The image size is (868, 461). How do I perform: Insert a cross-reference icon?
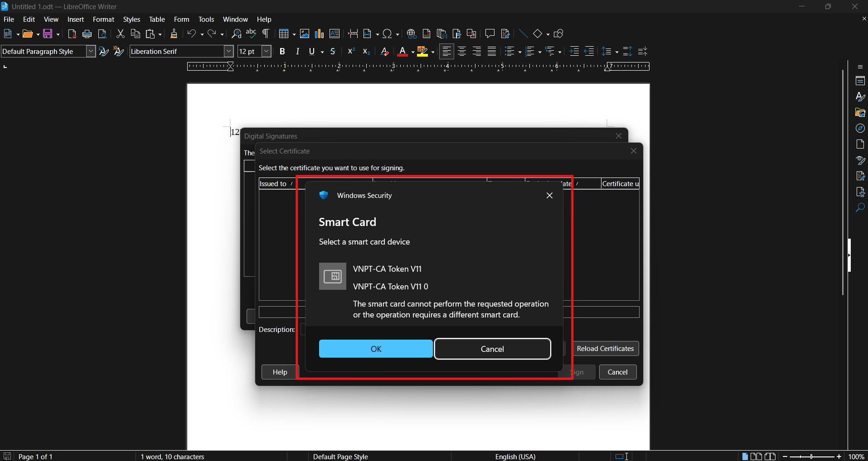(x=471, y=34)
